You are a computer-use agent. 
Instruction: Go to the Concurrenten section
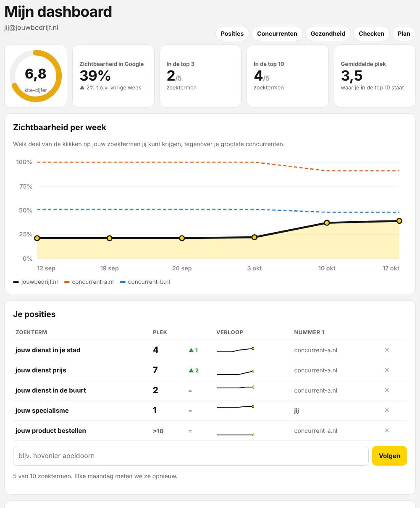[x=277, y=34]
